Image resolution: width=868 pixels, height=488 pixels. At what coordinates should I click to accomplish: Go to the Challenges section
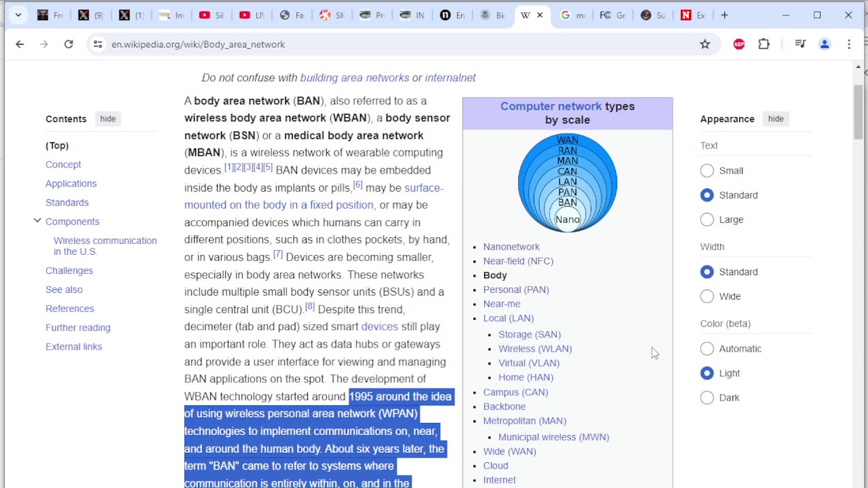pyautogui.click(x=69, y=270)
